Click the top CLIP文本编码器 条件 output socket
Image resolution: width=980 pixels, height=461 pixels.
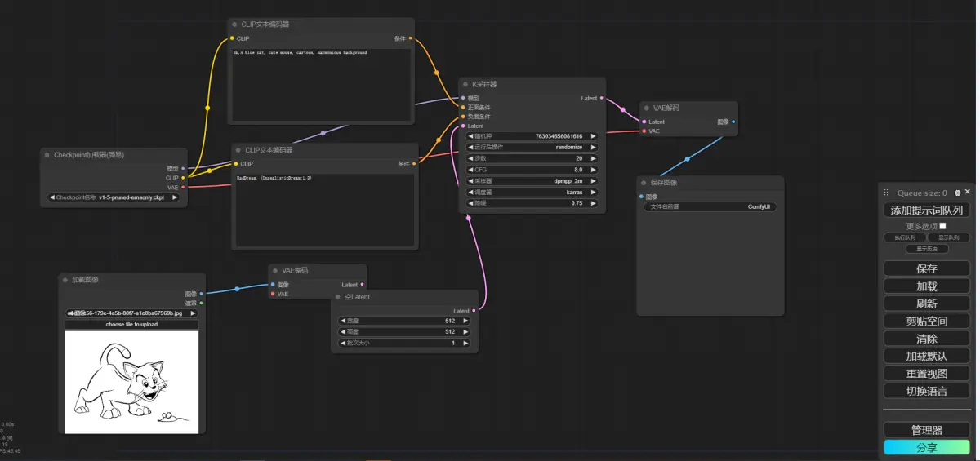click(410, 38)
